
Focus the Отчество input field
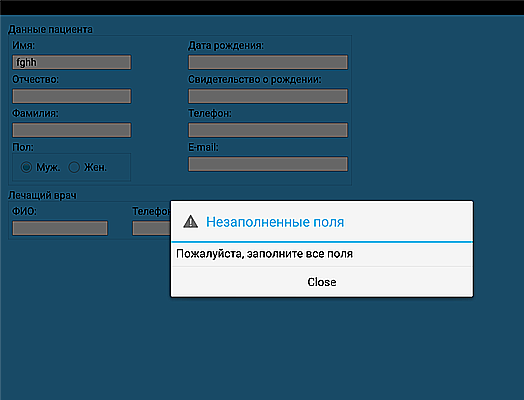pyautogui.click(x=72, y=96)
